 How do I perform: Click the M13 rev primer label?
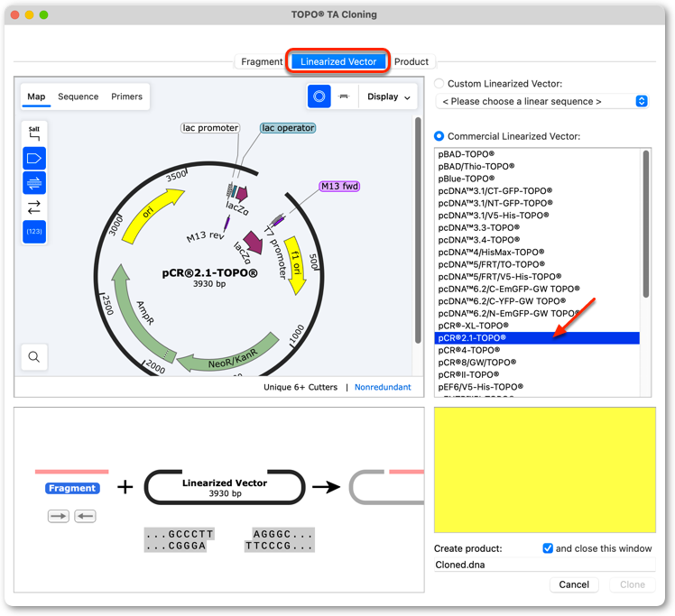206,236
